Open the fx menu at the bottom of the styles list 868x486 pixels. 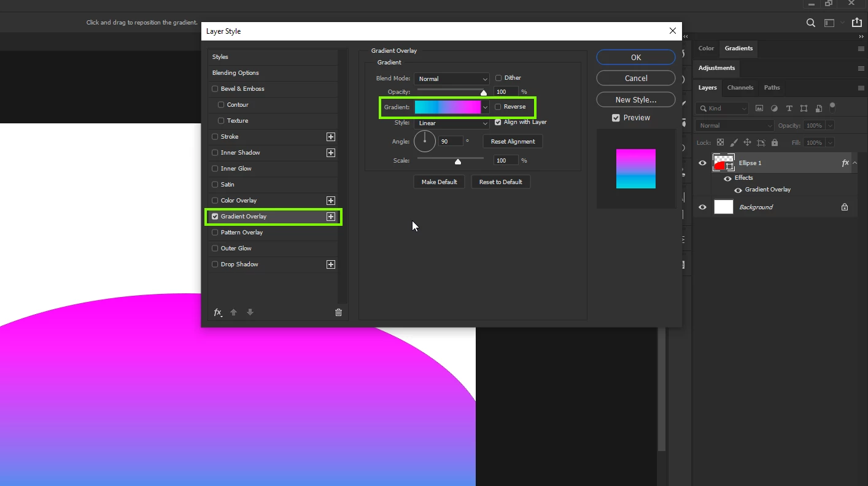[218, 312]
